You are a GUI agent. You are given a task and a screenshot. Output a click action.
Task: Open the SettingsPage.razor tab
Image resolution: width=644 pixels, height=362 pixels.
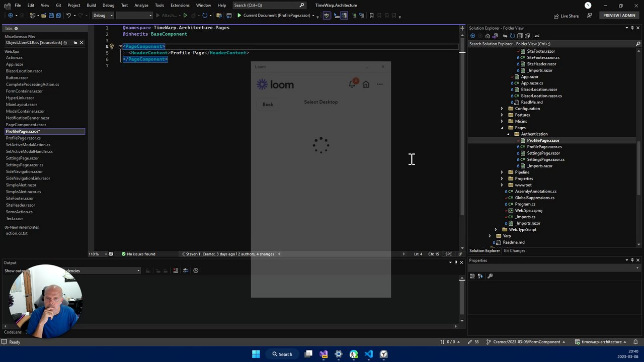22,158
